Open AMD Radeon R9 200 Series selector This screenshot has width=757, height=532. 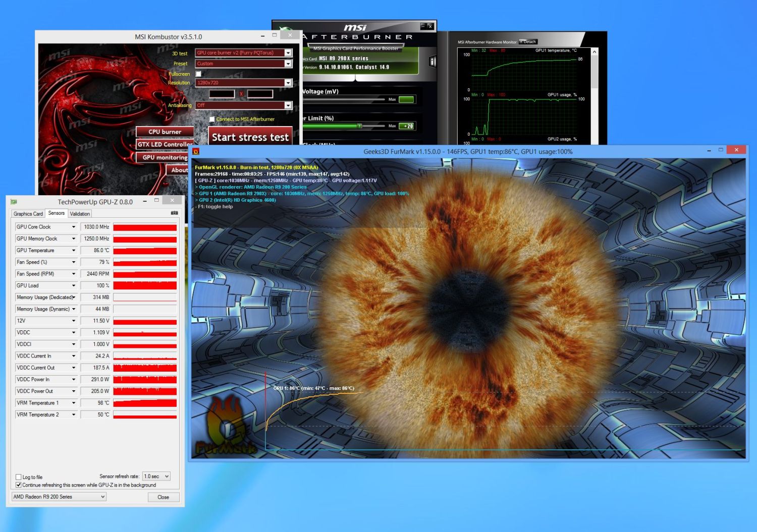(x=59, y=497)
